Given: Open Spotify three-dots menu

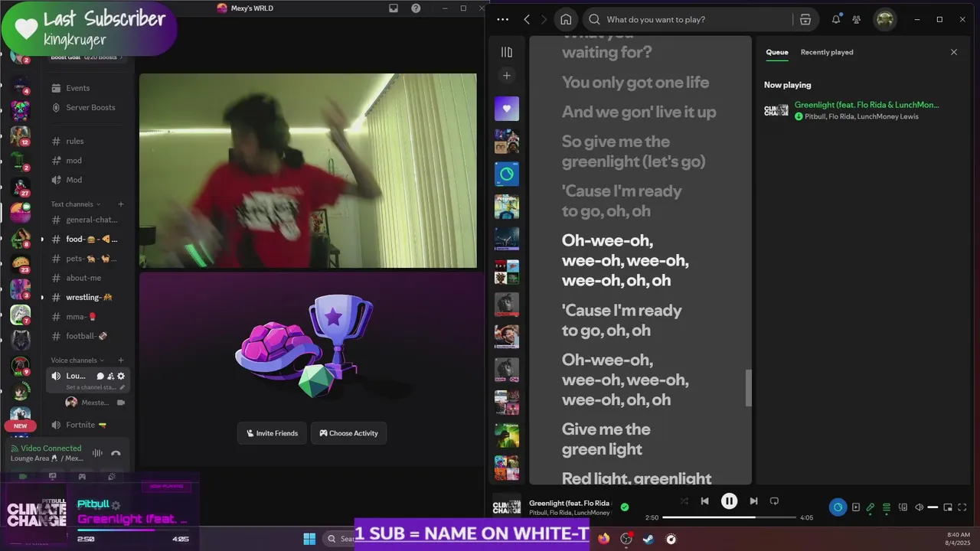Looking at the screenshot, I should click(502, 19).
